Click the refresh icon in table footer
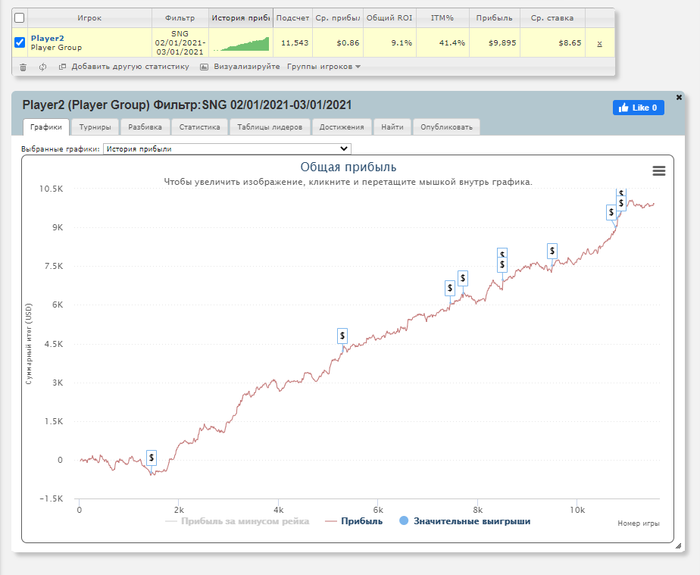 tap(42, 67)
